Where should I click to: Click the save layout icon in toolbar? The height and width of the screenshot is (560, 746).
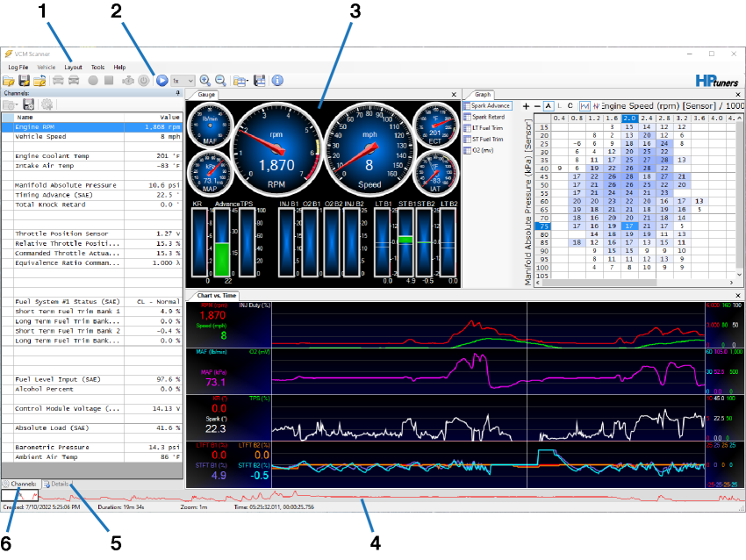point(259,81)
